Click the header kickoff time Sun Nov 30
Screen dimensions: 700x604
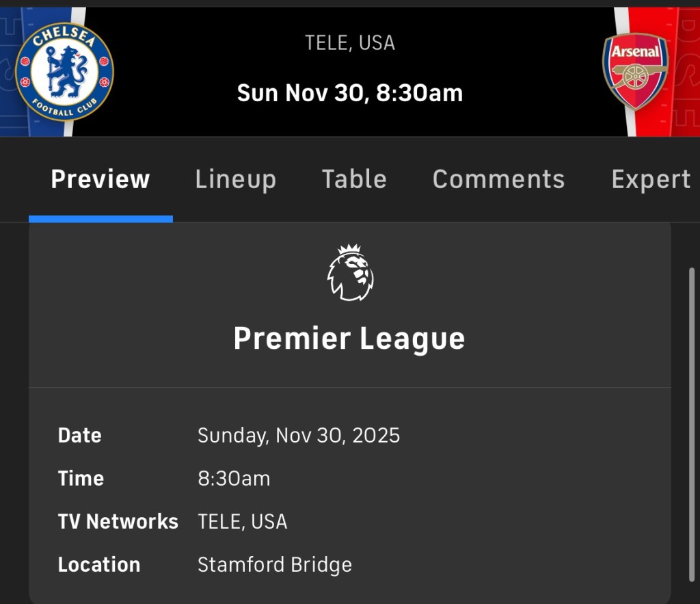tap(350, 93)
